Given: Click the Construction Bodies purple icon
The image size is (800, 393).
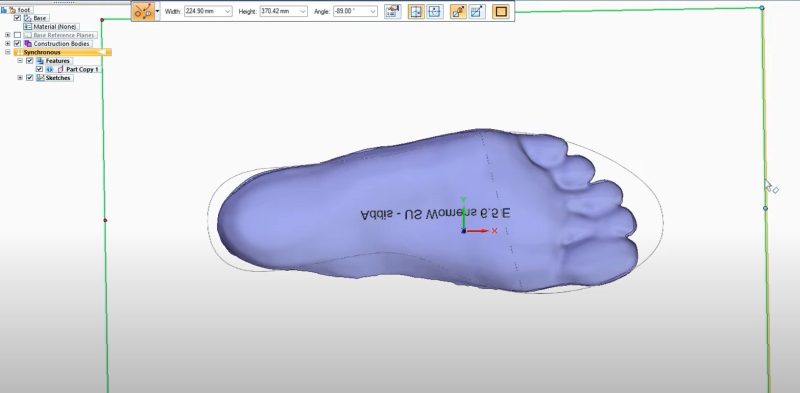Looking at the screenshot, I should (28, 43).
